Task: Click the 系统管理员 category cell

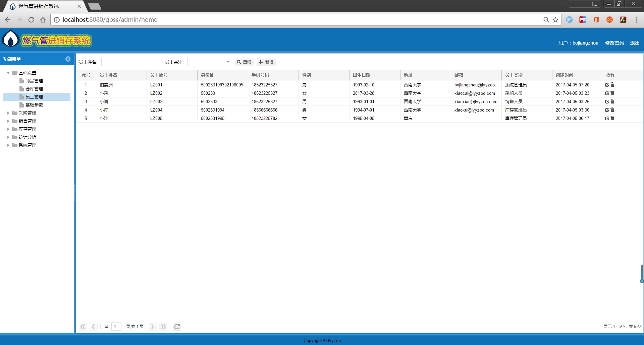Action: tap(516, 85)
